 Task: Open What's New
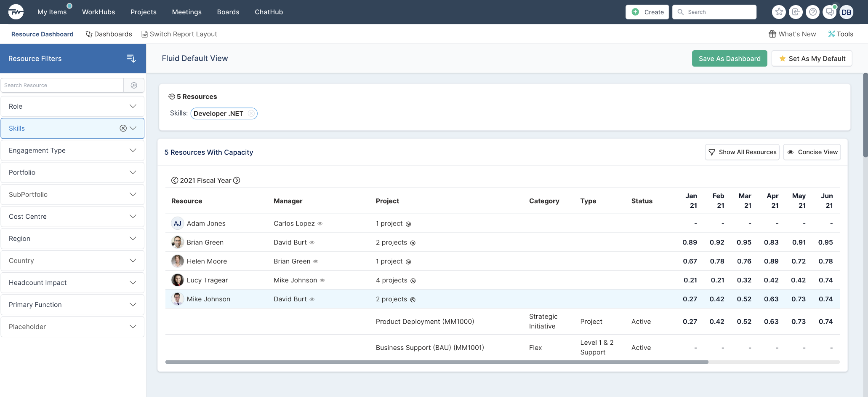792,34
